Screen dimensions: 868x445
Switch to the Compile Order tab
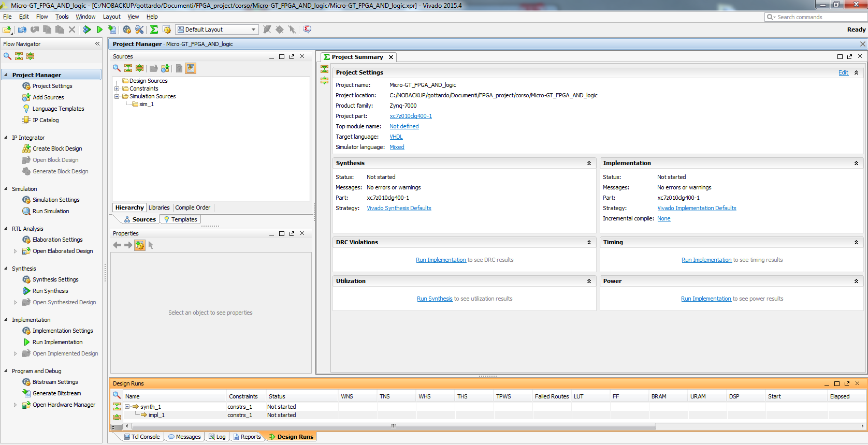tap(193, 207)
